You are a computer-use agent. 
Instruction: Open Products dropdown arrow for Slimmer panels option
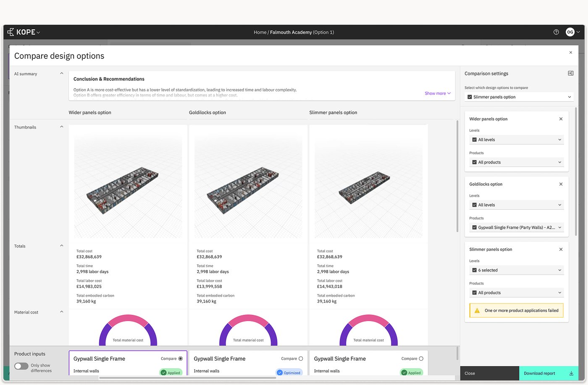click(559, 293)
